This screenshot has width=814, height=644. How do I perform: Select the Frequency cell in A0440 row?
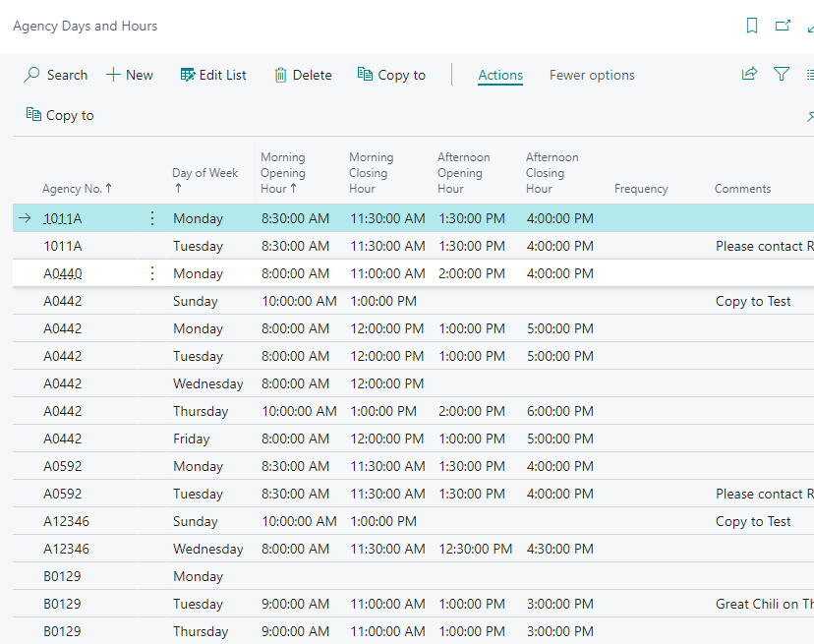[654, 273]
